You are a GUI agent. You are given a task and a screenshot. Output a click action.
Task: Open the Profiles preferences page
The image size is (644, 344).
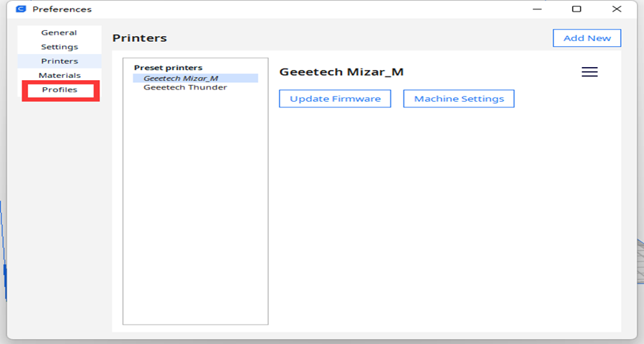(x=60, y=90)
